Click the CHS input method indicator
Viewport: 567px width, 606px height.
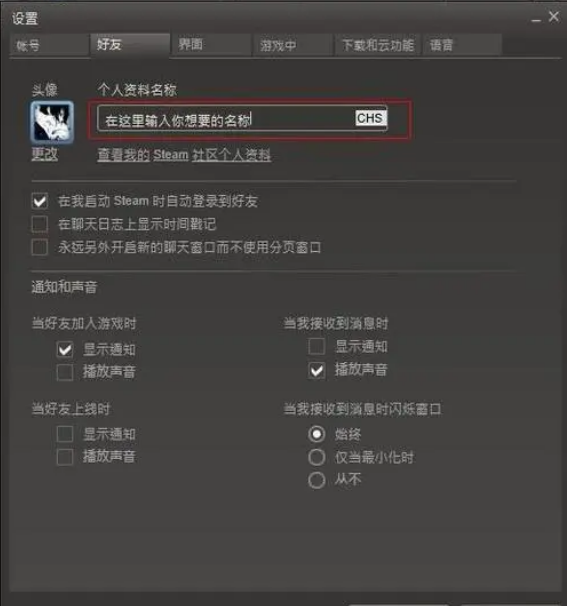(370, 118)
